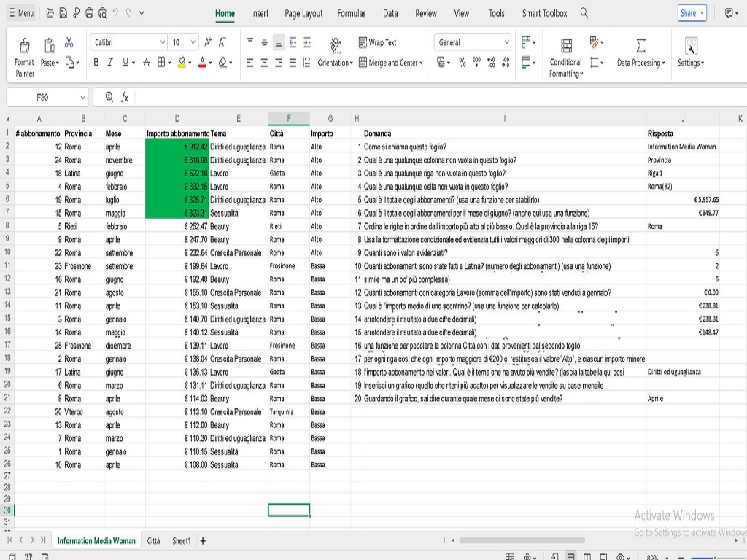Toggle Italic formatting
The height and width of the screenshot is (560, 747).
click(x=110, y=63)
